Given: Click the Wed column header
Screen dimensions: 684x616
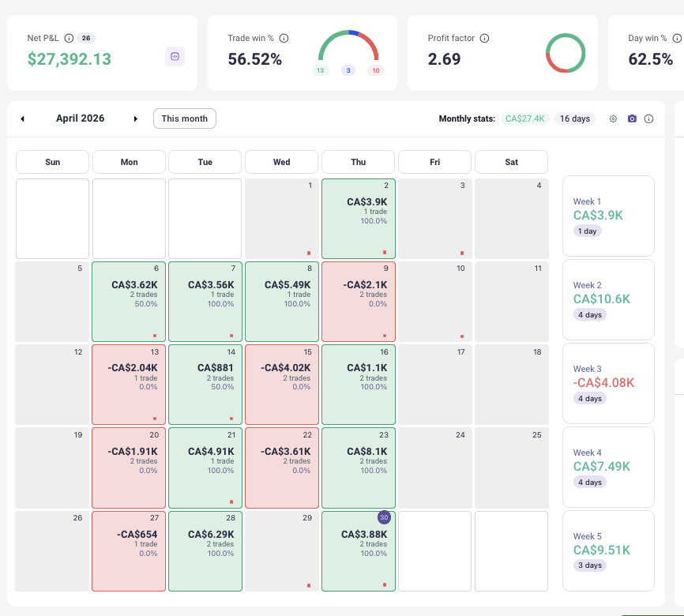Looking at the screenshot, I should 282,162.
